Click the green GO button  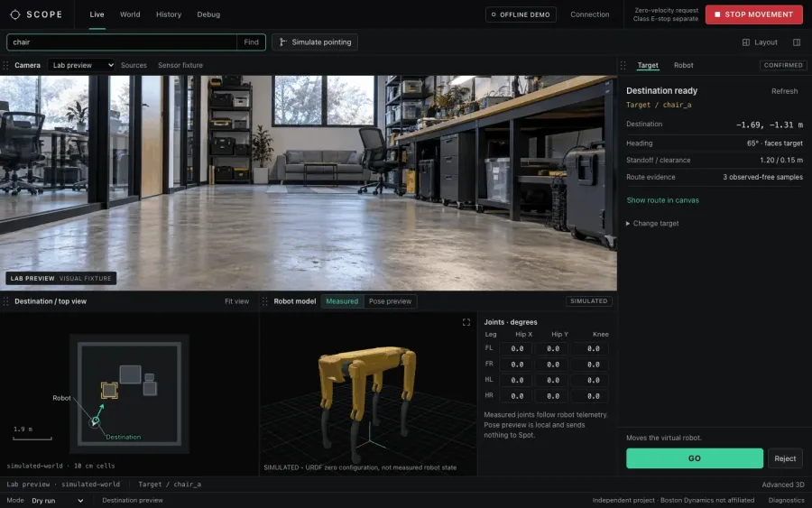point(695,458)
